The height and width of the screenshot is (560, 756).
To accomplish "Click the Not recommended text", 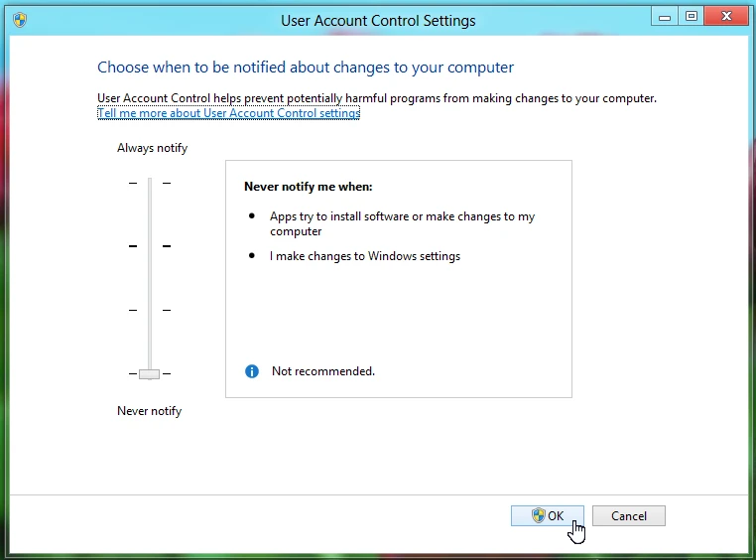I will pyautogui.click(x=322, y=371).
